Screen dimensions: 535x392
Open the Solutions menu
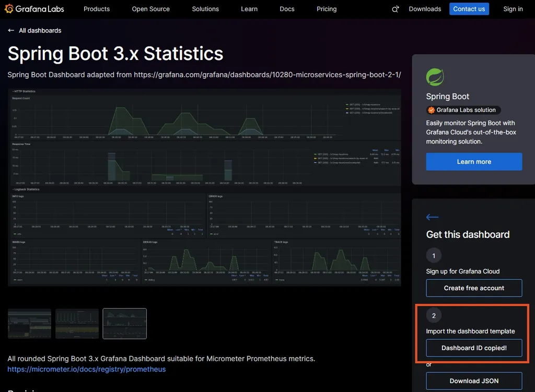point(205,9)
